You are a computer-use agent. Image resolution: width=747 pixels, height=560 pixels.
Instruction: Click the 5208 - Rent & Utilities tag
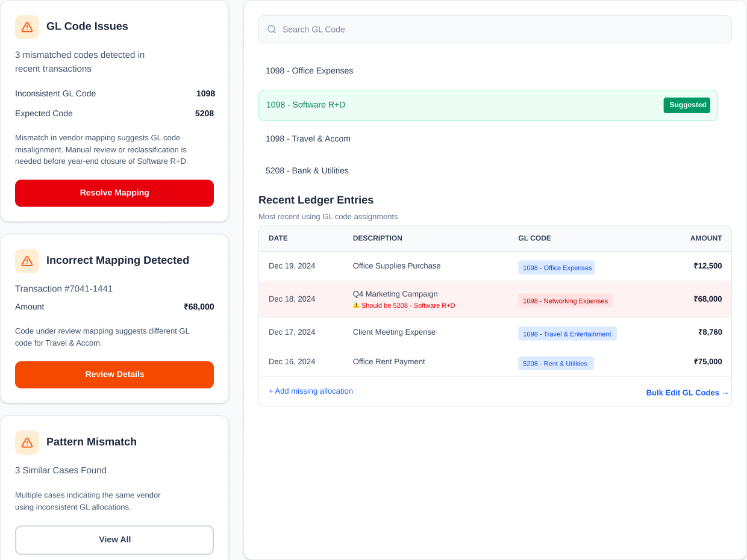click(x=555, y=364)
